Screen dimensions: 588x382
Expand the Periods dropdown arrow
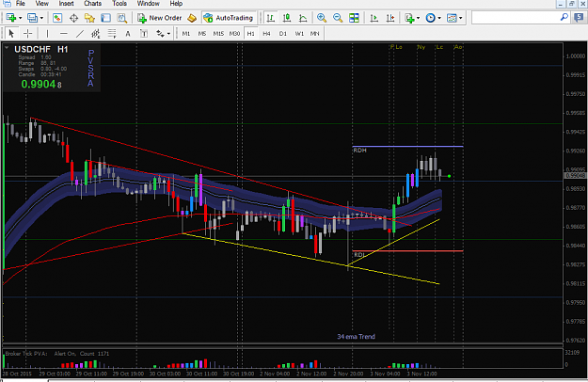click(x=439, y=18)
